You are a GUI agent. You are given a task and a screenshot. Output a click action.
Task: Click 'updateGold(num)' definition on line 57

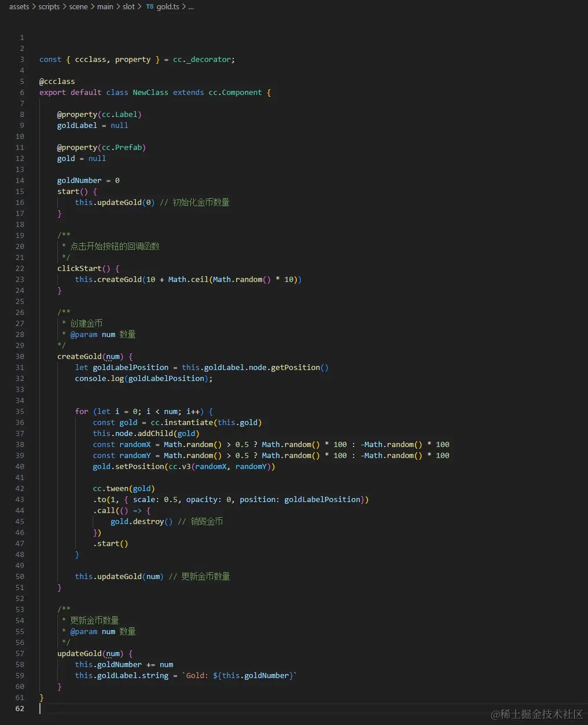(x=90, y=654)
